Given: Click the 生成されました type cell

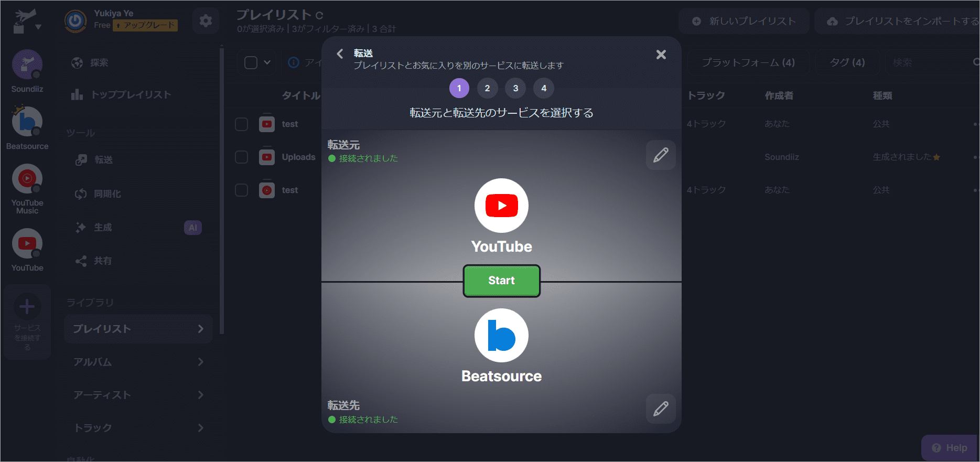Looking at the screenshot, I should 906,157.
